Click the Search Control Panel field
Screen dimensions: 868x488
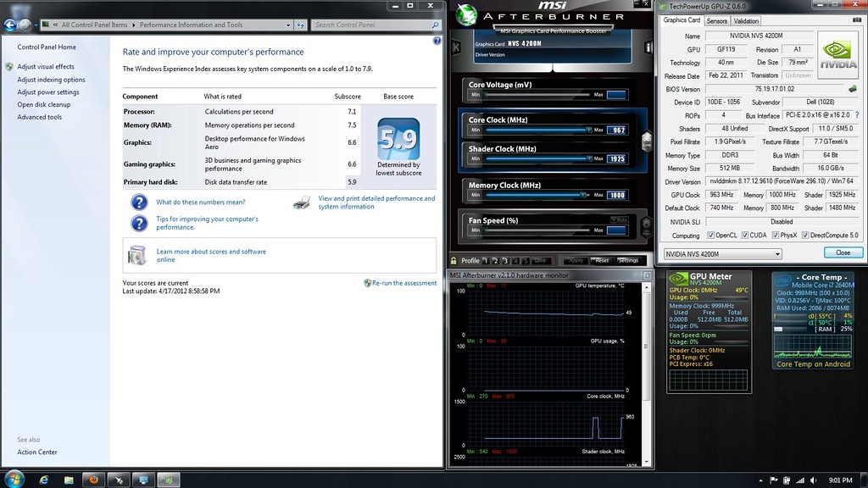point(376,25)
